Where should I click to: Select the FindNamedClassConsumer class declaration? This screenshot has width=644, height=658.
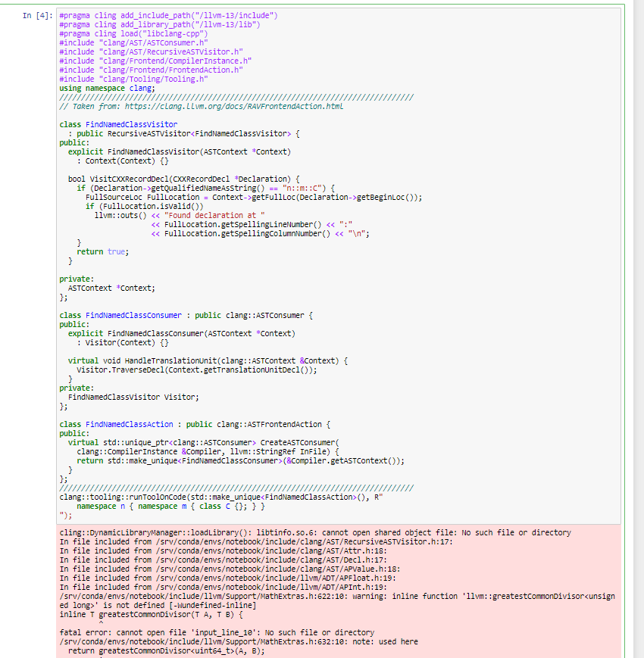[x=136, y=315]
